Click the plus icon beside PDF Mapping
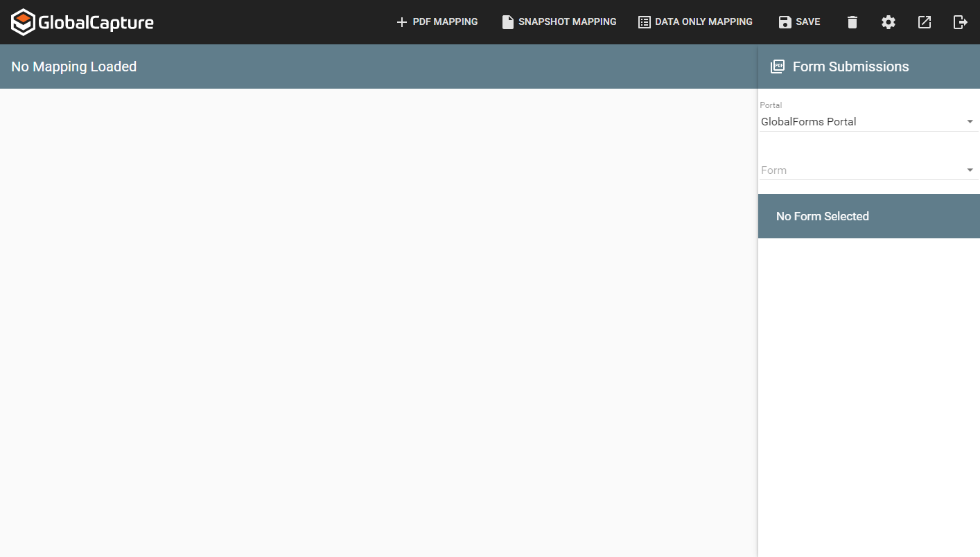Screen dimensions: 980x557 pyautogui.click(x=401, y=22)
